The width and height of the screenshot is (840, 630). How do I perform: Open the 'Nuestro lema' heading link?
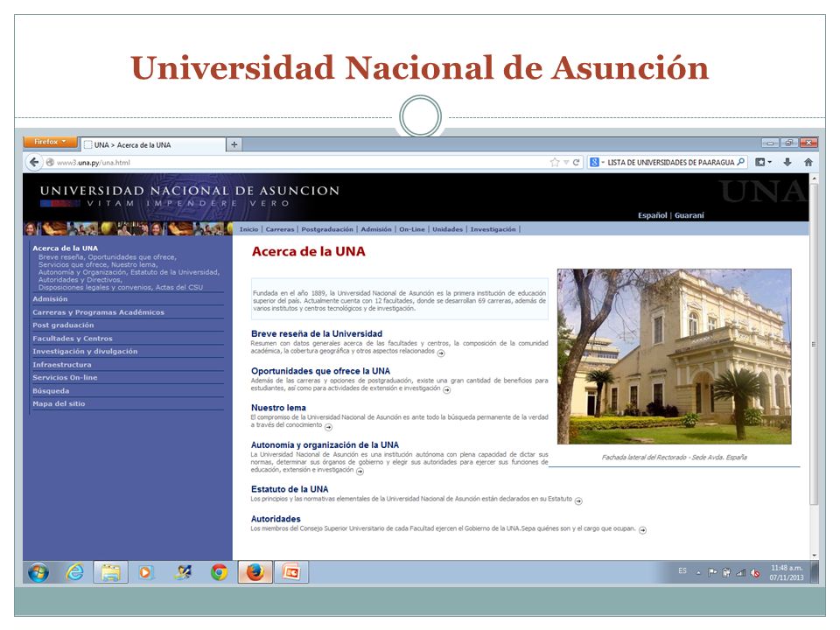278,408
